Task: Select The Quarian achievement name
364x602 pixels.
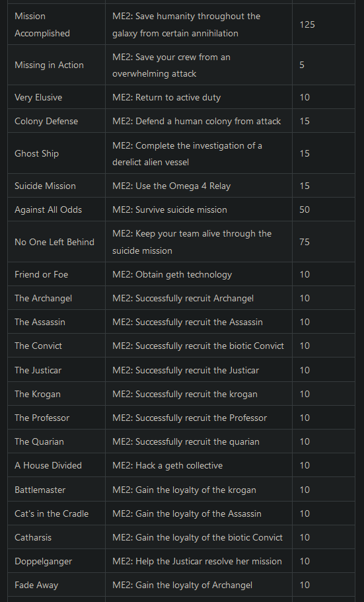Action: point(39,441)
